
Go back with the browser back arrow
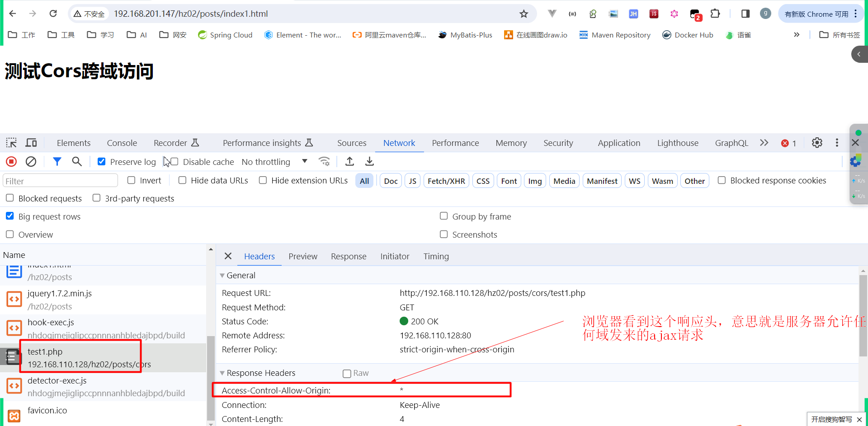coord(13,14)
